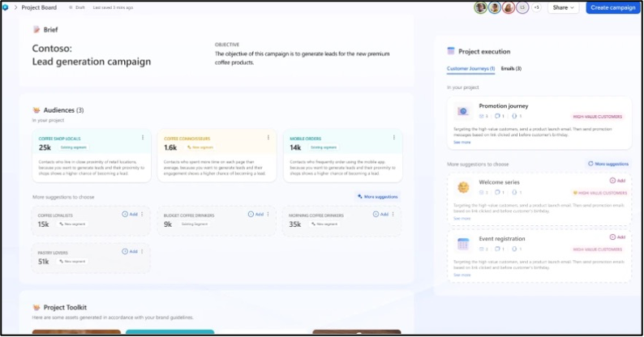
Task: Click the Welcome series high value customers tag
Action: tap(599, 193)
